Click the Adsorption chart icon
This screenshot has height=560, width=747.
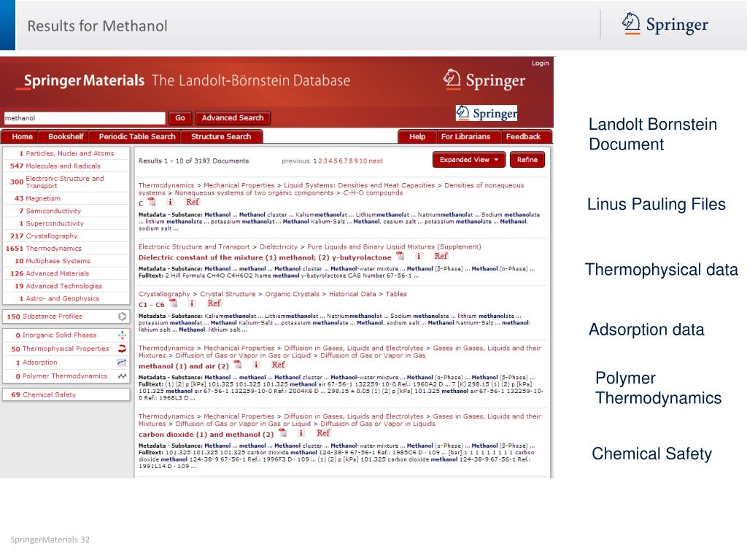point(123,362)
